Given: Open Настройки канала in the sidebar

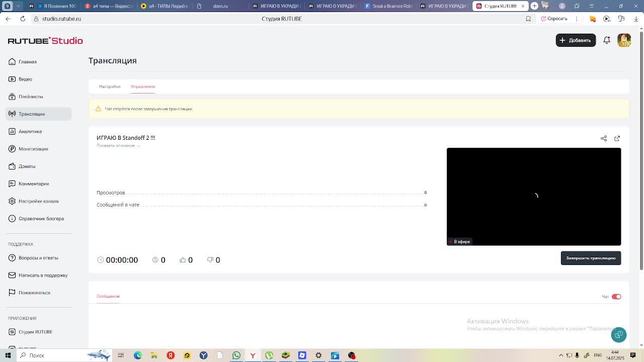Looking at the screenshot, I should 38,201.
